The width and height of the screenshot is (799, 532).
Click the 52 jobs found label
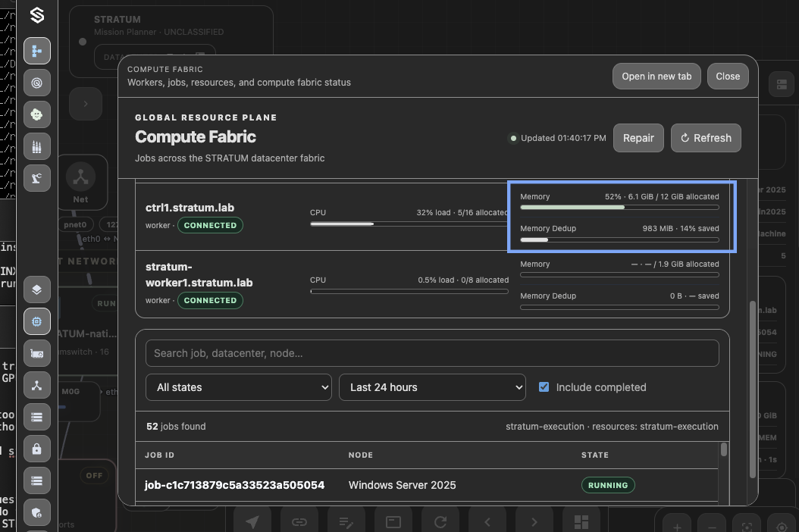176,427
